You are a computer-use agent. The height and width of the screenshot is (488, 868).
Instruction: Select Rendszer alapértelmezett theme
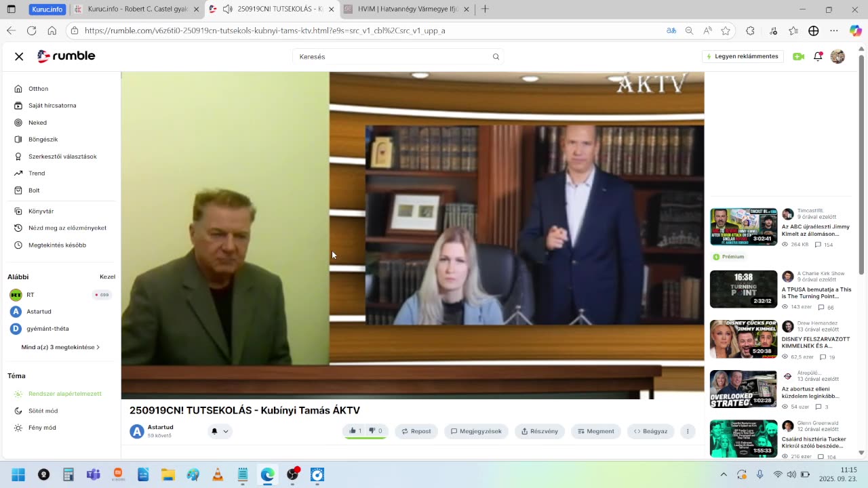[x=64, y=394]
